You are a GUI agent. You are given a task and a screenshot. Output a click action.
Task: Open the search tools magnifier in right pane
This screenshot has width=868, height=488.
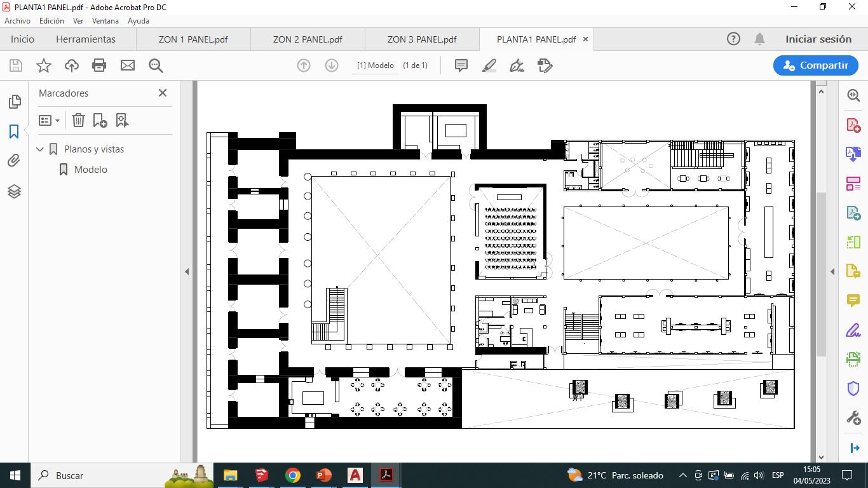click(x=853, y=95)
